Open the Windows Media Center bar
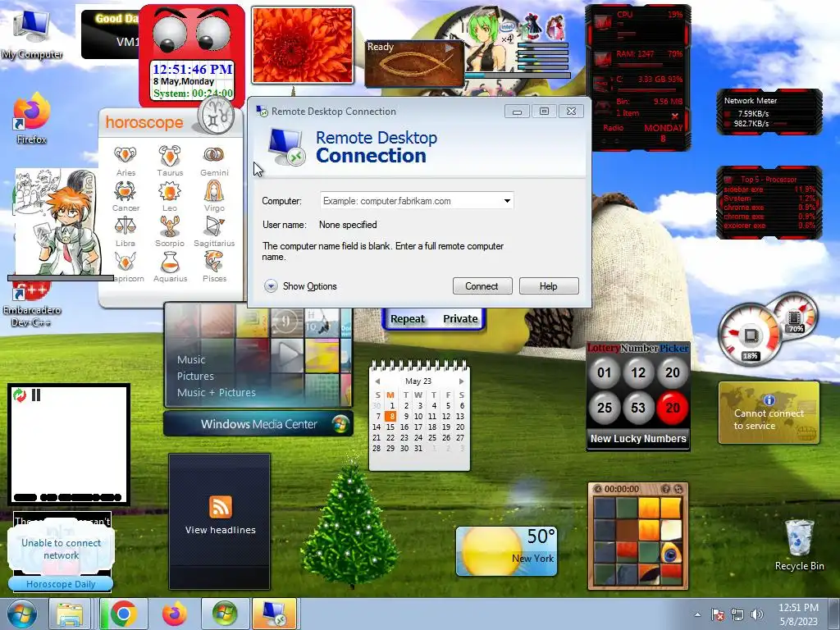 258,424
